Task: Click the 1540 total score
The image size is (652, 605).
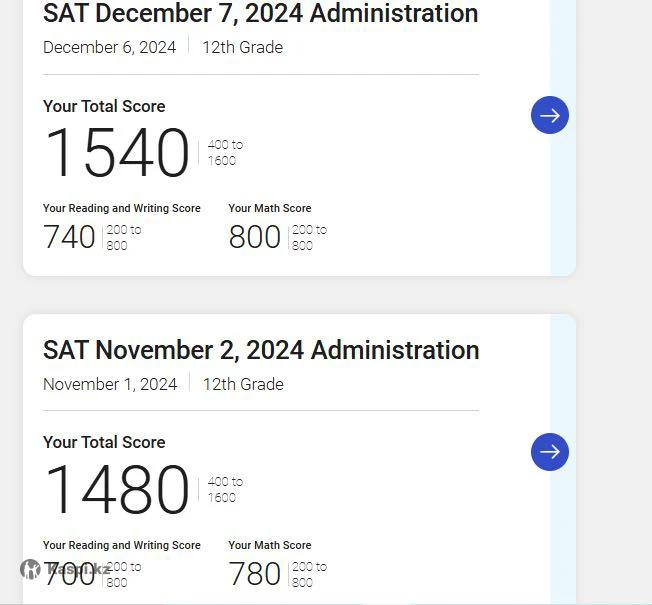Action: coord(117,153)
